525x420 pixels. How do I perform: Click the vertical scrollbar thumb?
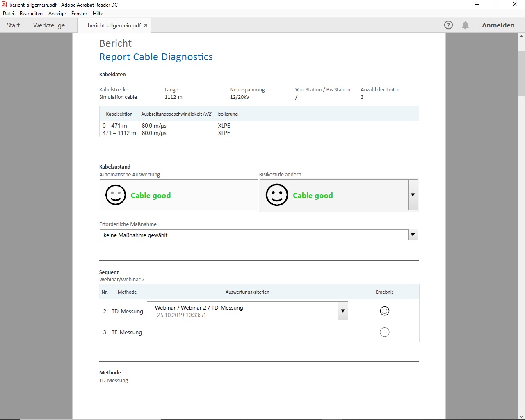(x=521, y=74)
